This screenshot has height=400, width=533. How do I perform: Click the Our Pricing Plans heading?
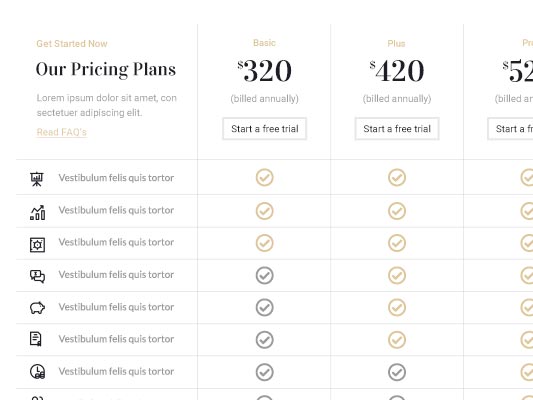click(106, 69)
